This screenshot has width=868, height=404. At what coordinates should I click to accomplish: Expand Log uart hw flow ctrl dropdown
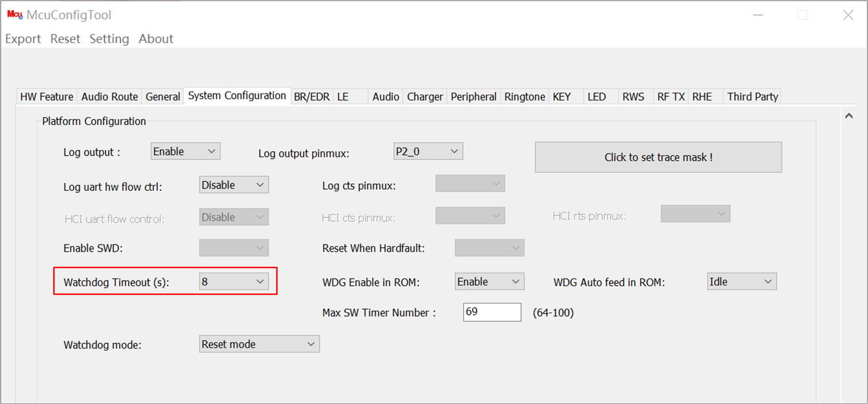(x=234, y=185)
